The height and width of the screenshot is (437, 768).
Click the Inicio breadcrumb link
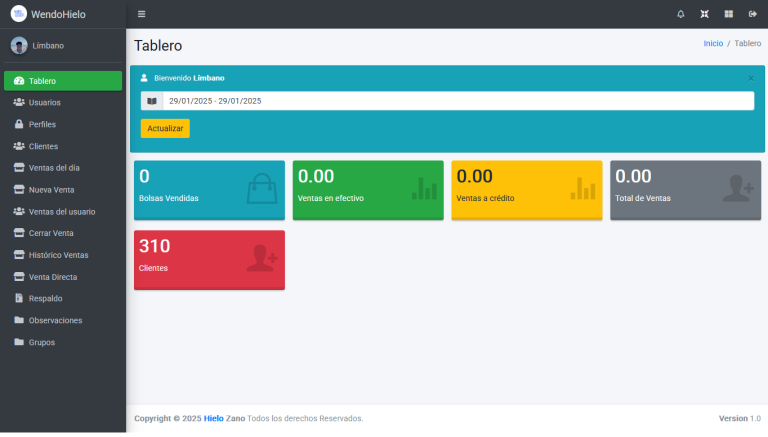pos(712,44)
